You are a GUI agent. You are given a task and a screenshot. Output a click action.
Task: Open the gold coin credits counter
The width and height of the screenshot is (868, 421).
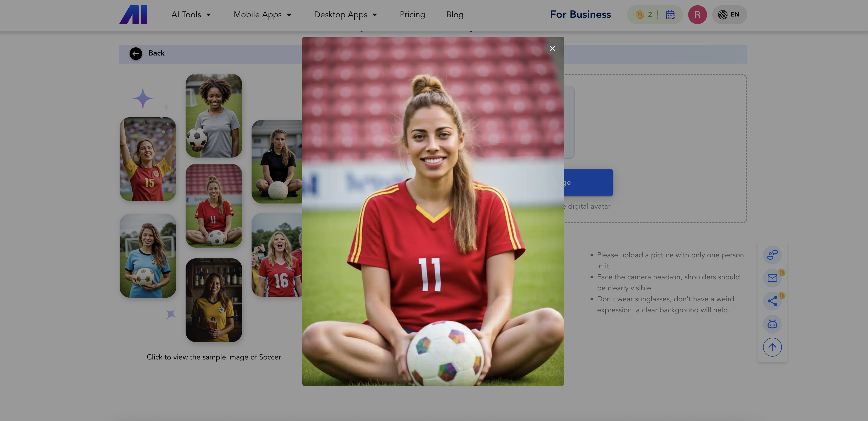[x=643, y=14]
